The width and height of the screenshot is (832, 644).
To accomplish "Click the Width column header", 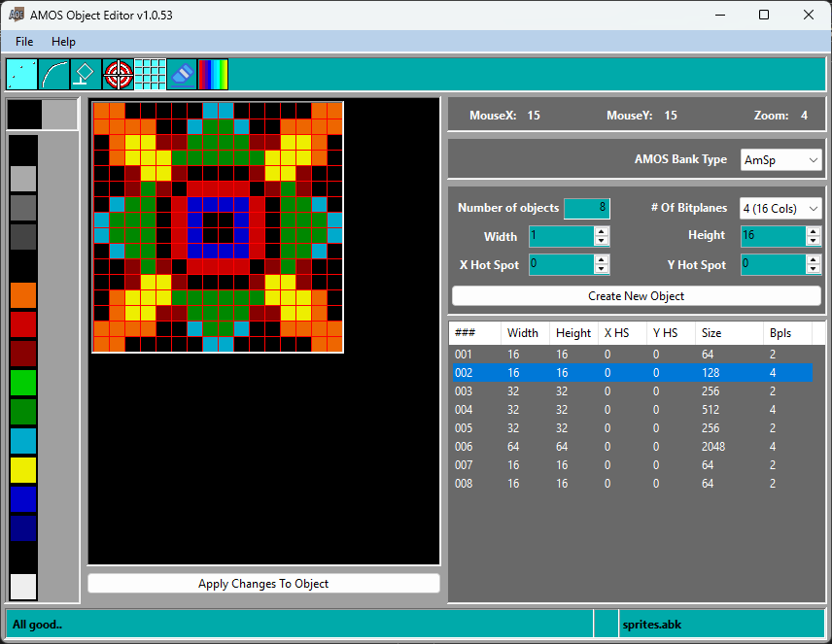I will 525,333.
